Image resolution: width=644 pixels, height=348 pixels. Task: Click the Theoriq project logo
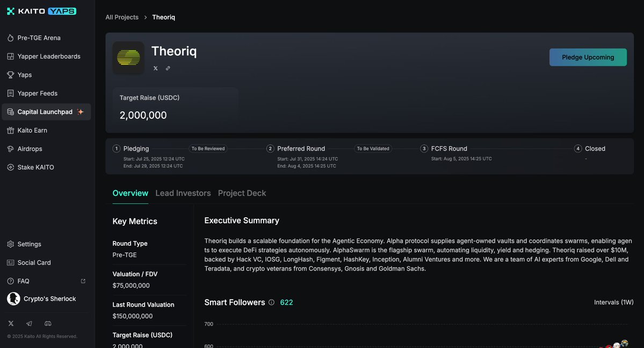point(128,57)
